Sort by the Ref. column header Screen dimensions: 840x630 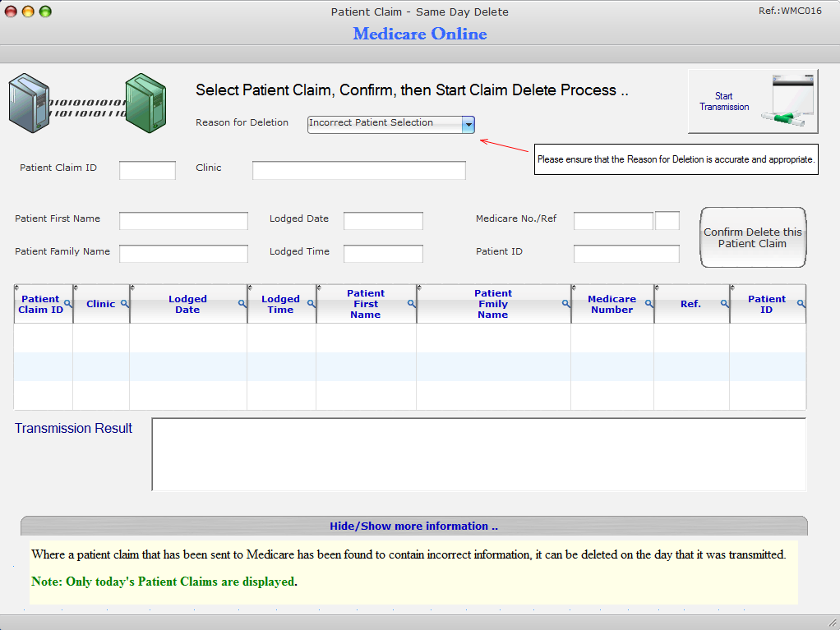coord(690,304)
